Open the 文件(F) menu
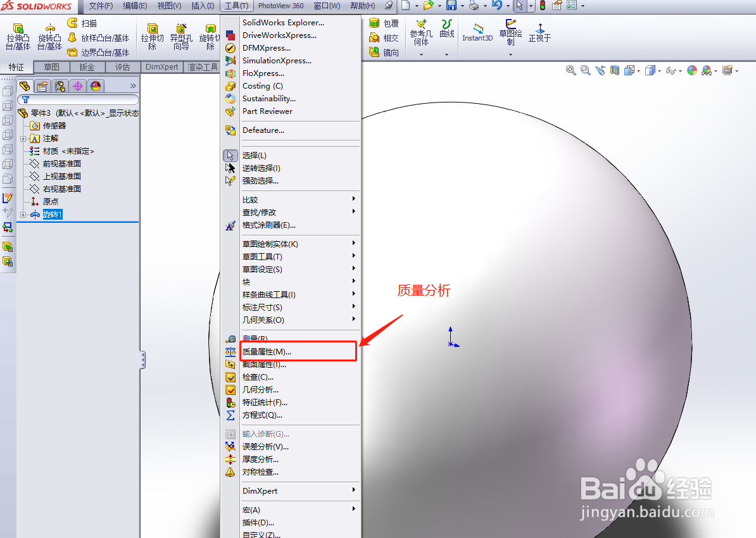This screenshot has width=756, height=538. point(101,6)
